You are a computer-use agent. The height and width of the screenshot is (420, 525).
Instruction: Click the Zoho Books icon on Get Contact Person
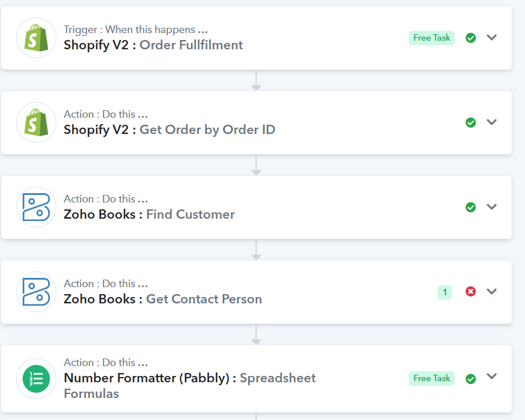36,292
